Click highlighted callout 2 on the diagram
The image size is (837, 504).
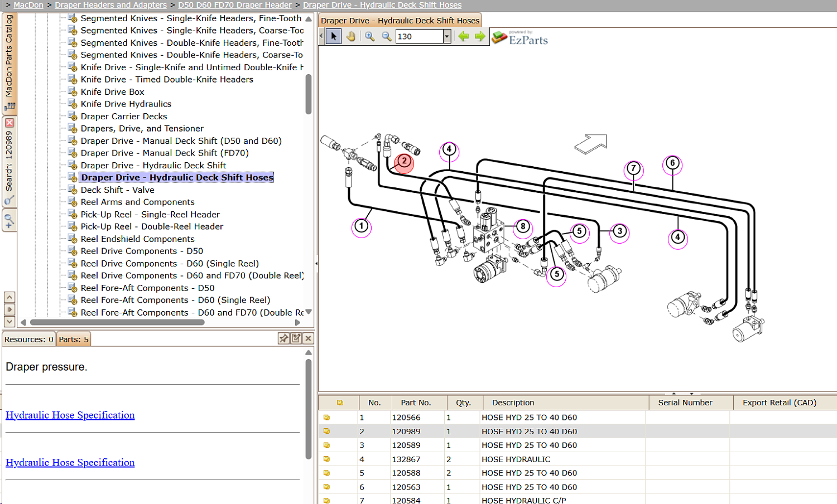(x=404, y=163)
